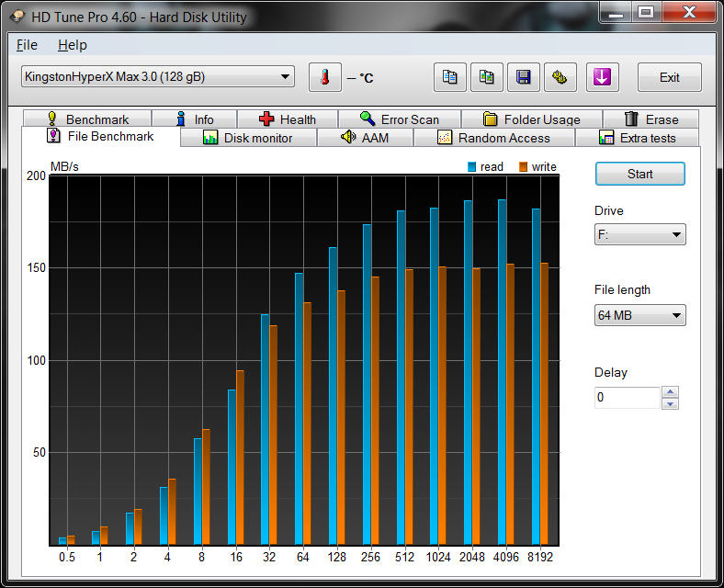Expand the KingstonHyperX disk selector dropdown
This screenshot has height=588, width=724.
pyautogui.click(x=157, y=77)
